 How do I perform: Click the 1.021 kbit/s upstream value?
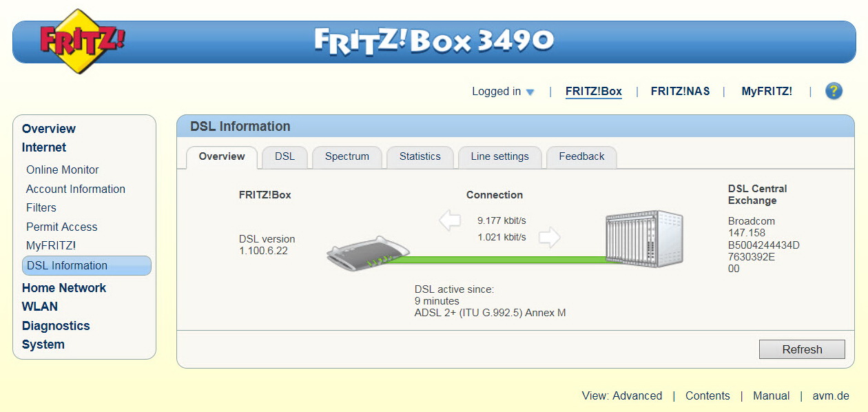click(502, 238)
